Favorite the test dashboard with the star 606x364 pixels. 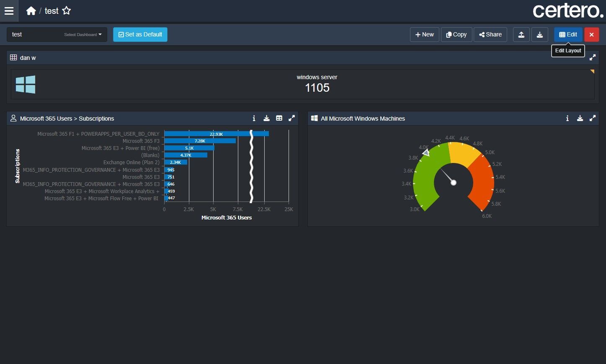point(67,11)
